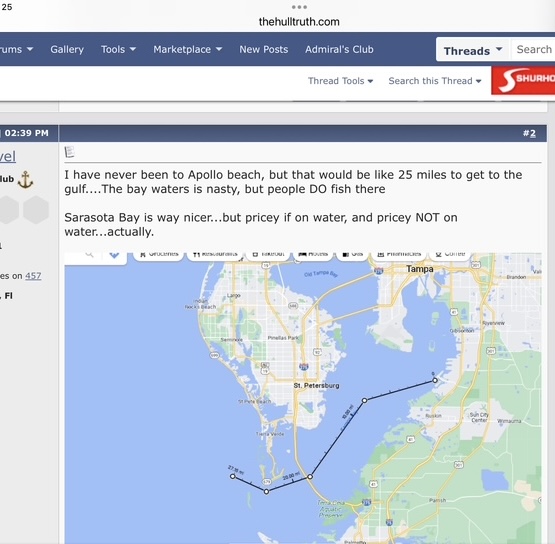The width and height of the screenshot is (555, 544).
Task: Tap the three-dot multitasking menu
Action: point(299,7)
